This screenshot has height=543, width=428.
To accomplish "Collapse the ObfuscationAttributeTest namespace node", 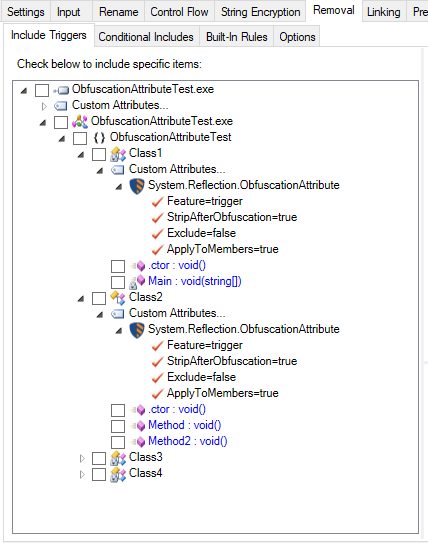I will [x=62, y=139].
